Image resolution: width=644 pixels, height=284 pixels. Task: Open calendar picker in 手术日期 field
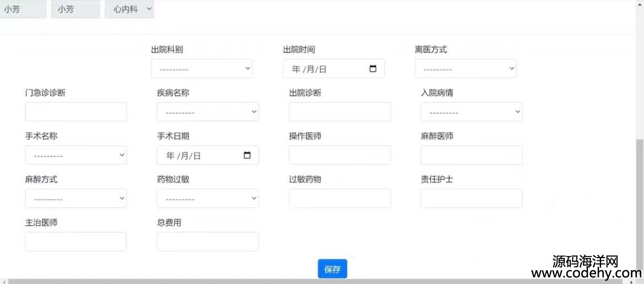(247, 155)
